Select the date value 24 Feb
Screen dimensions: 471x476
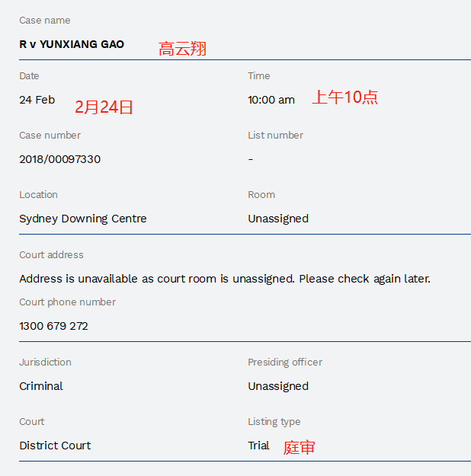37,100
